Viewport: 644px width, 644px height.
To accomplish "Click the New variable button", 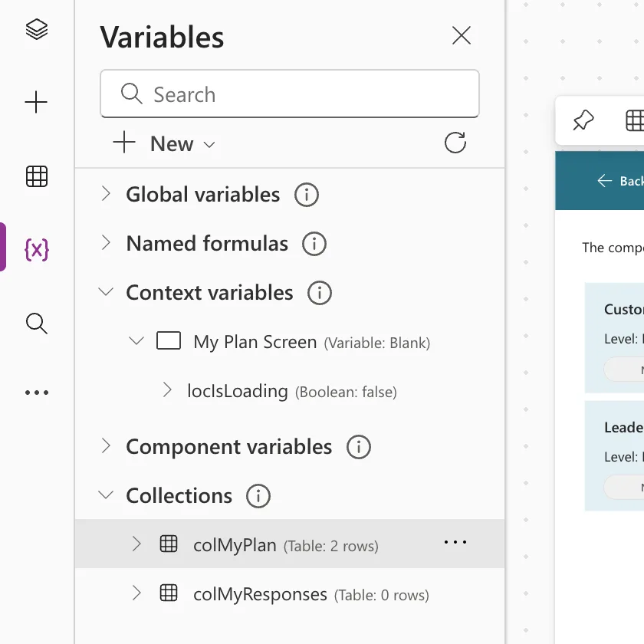I will click(164, 143).
